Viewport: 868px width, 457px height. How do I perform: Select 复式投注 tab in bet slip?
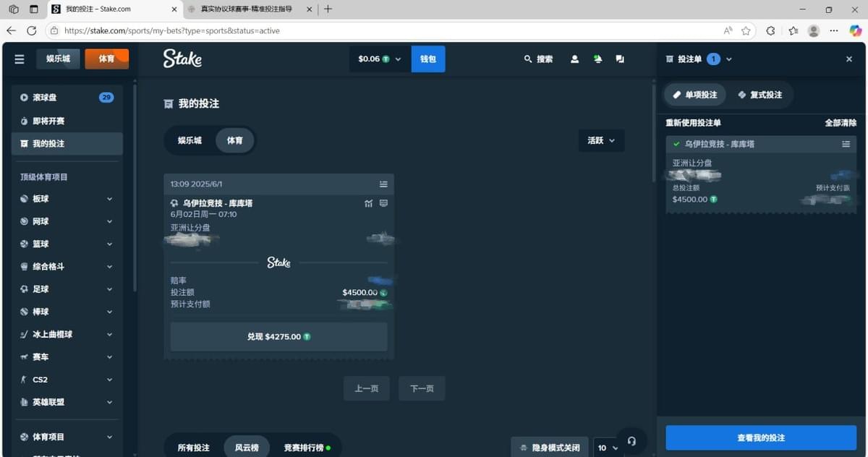click(760, 95)
